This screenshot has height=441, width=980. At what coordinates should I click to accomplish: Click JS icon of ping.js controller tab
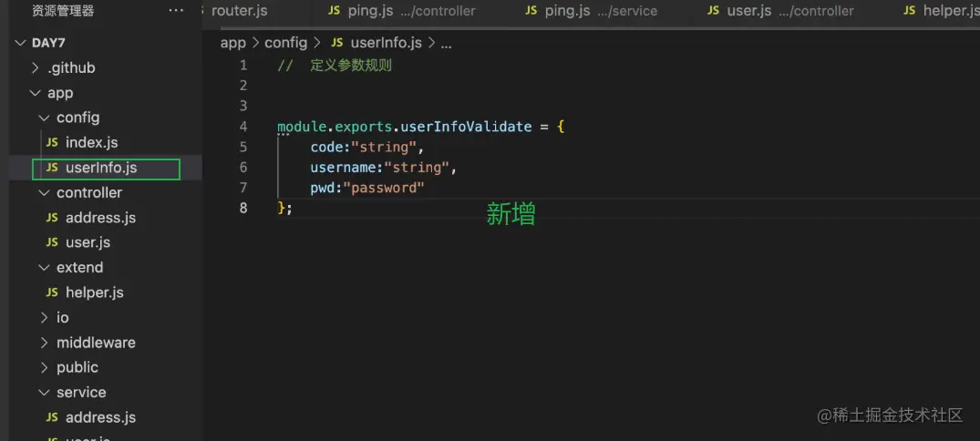click(x=335, y=11)
